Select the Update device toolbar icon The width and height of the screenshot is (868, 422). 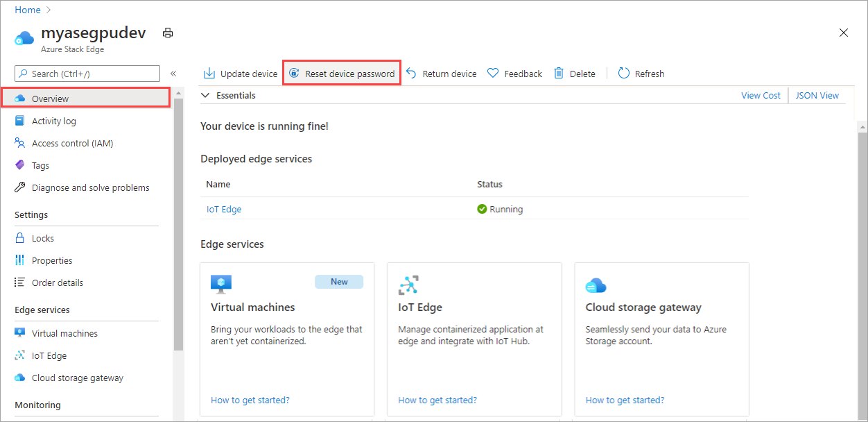(x=208, y=73)
